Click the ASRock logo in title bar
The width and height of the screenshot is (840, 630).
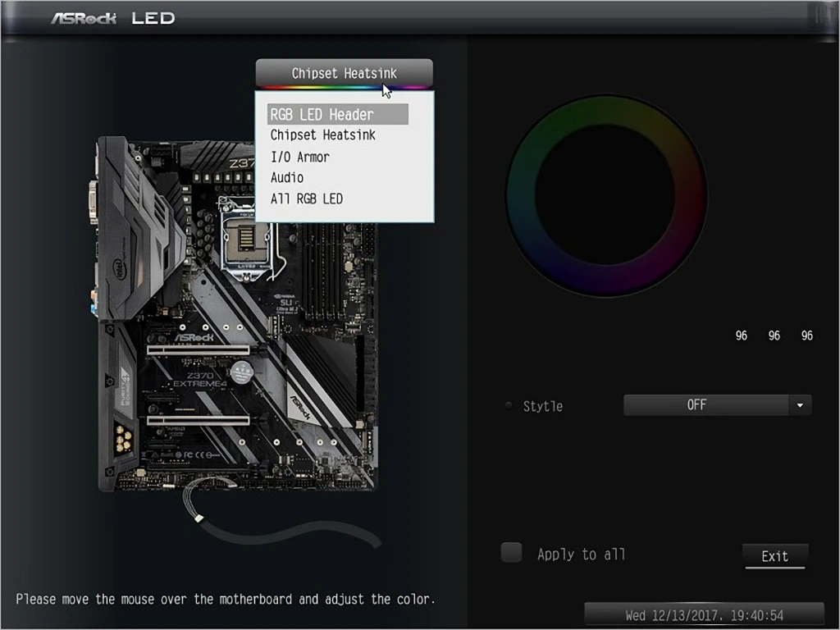point(84,18)
